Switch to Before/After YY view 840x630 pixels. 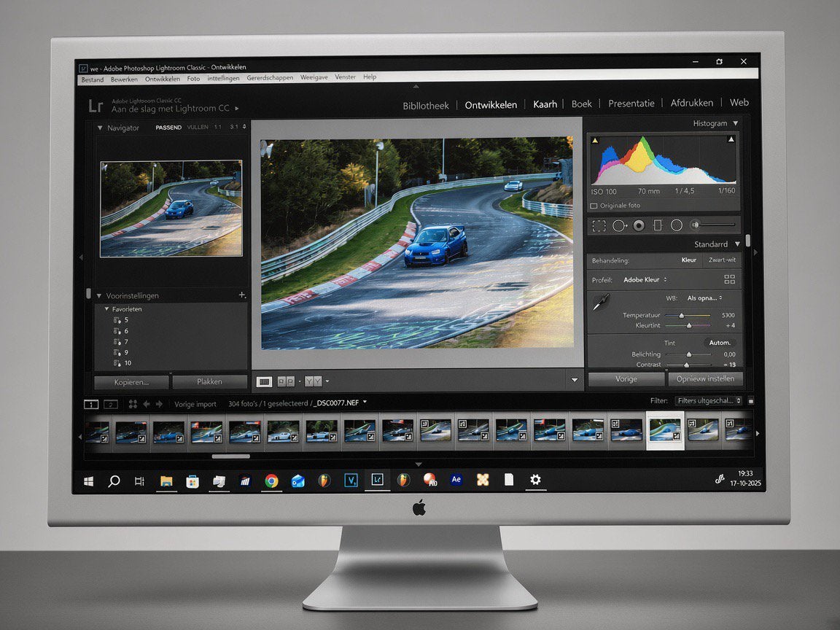(x=314, y=381)
